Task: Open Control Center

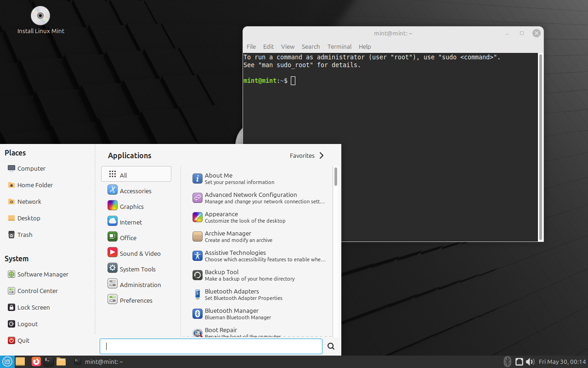Action: [33, 291]
